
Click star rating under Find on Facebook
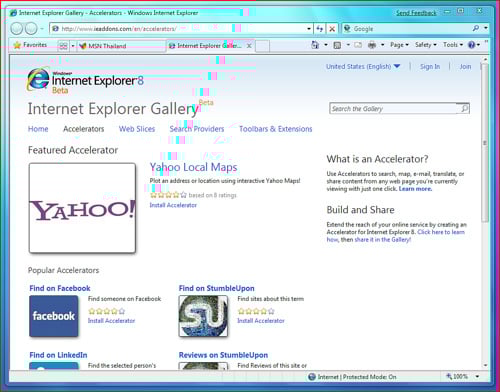click(x=107, y=311)
